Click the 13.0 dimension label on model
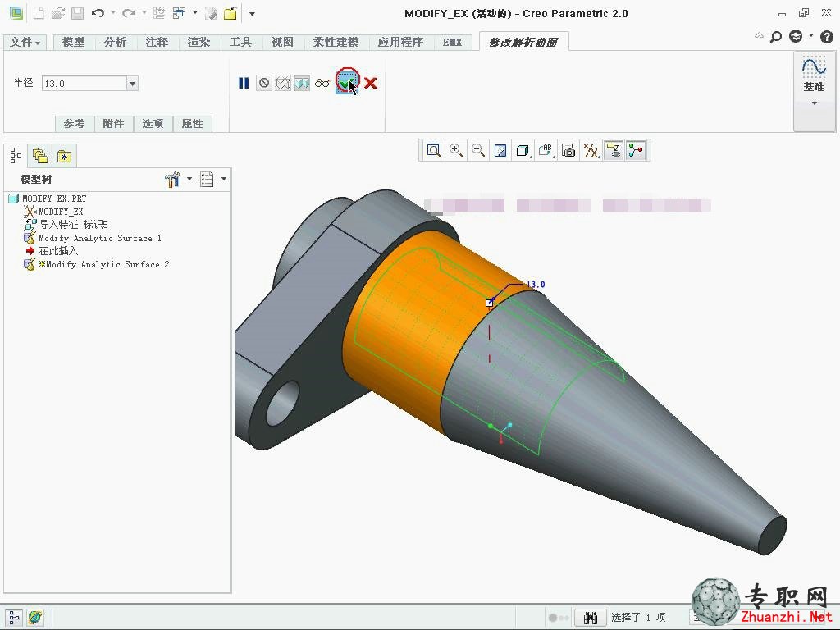This screenshot has height=630, width=840. point(536,285)
